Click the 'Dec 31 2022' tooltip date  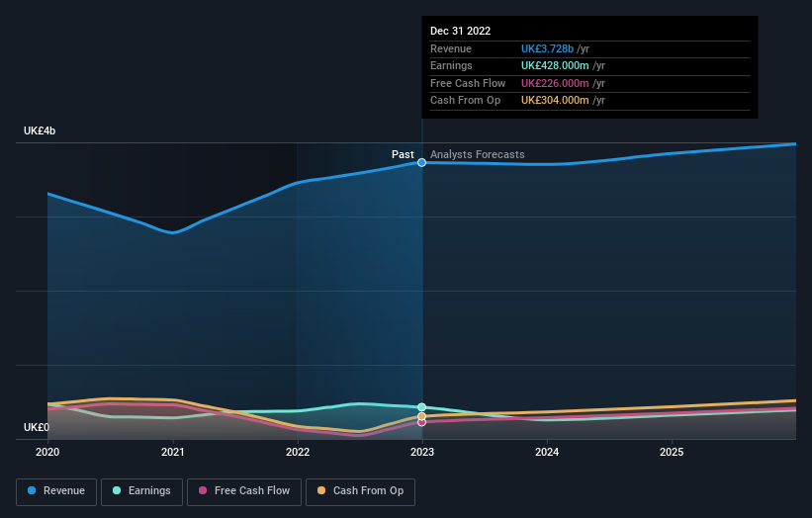460,31
